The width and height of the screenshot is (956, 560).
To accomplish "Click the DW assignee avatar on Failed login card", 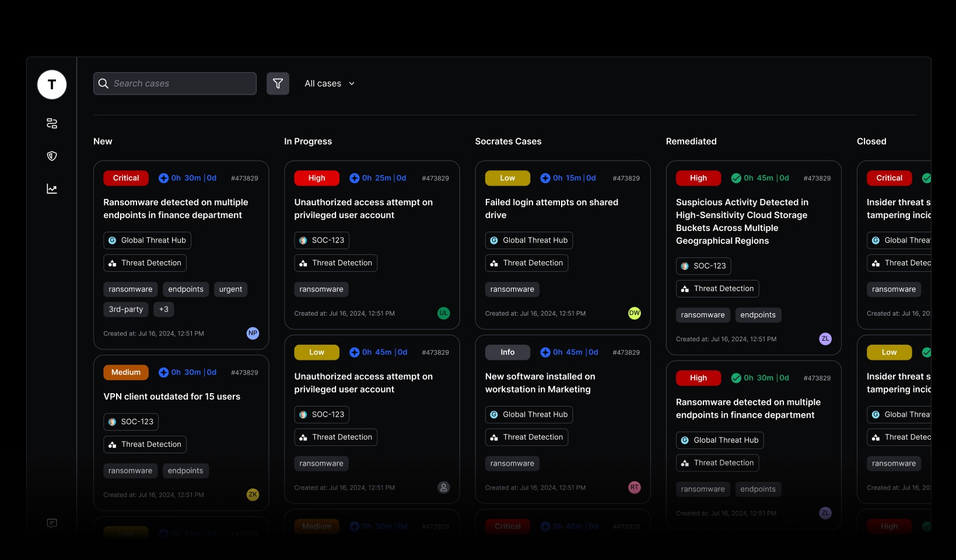I will coord(634,313).
